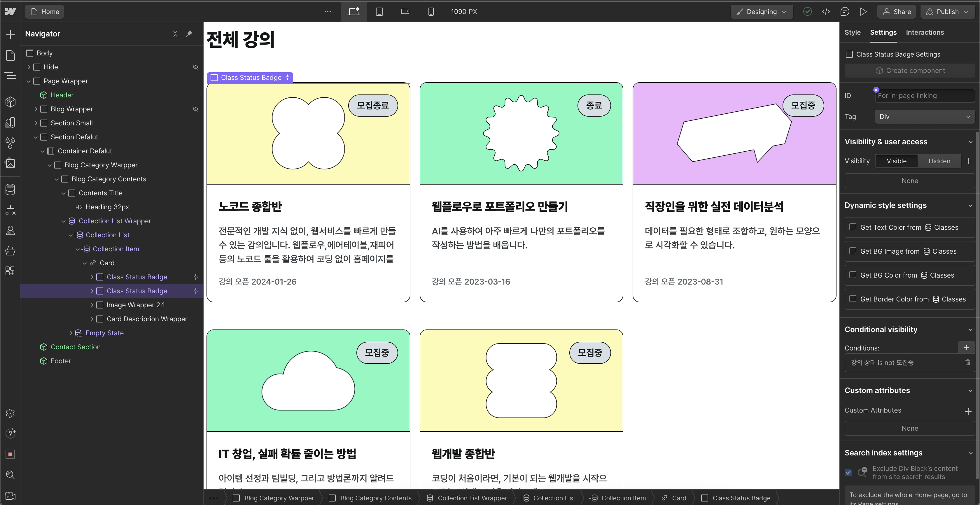Open the Variables panel icon

(10, 122)
